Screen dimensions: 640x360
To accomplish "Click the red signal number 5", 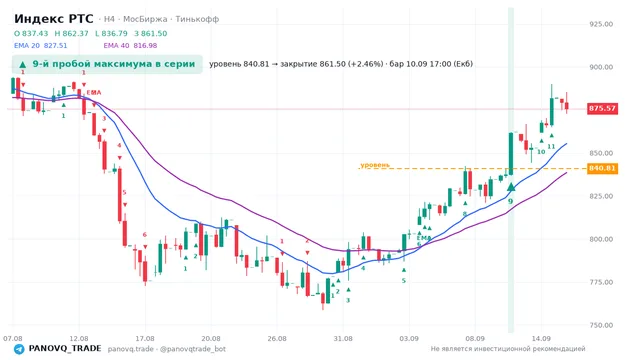I will pyautogui.click(x=124, y=192).
